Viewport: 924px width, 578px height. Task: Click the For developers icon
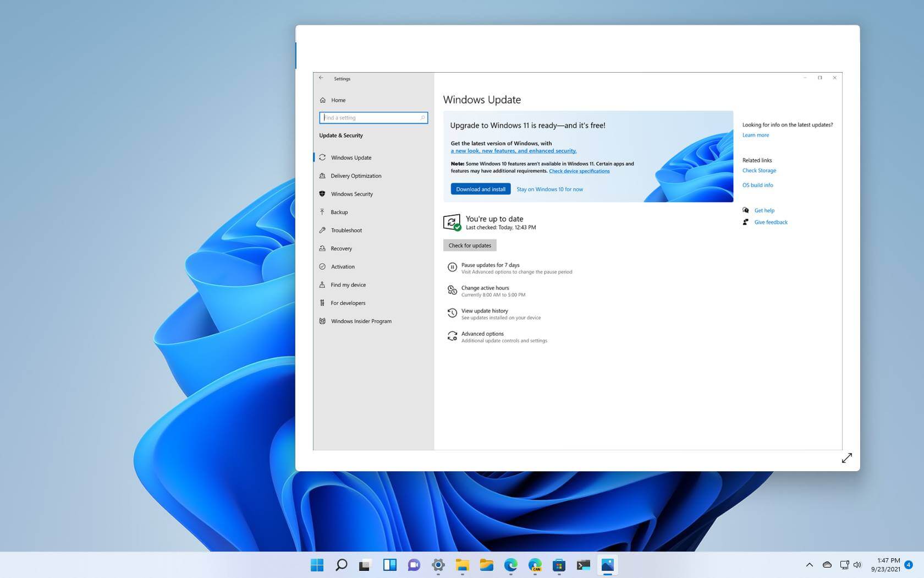(x=322, y=303)
